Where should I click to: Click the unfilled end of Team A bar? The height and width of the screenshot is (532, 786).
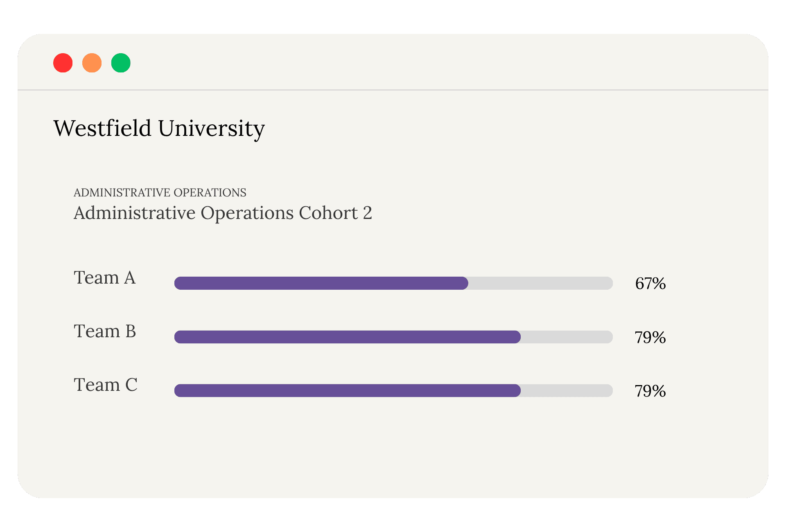(x=540, y=283)
